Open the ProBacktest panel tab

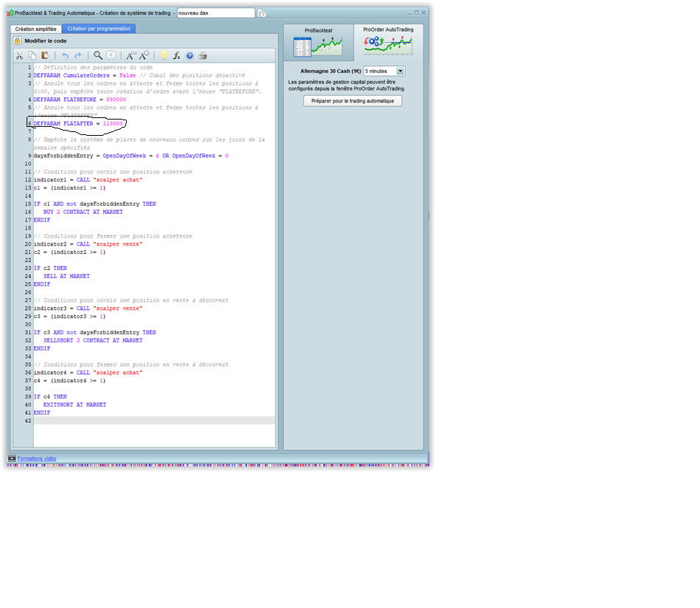click(x=319, y=43)
